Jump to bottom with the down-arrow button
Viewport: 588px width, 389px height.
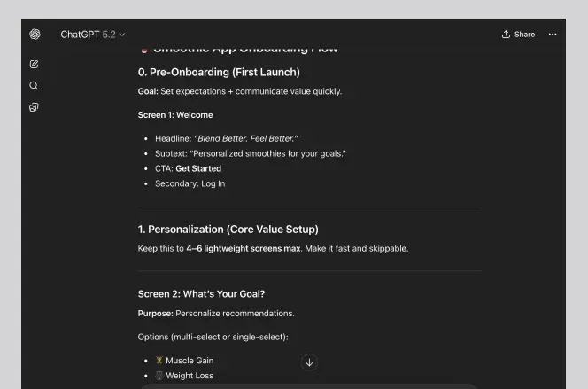pos(309,362)
